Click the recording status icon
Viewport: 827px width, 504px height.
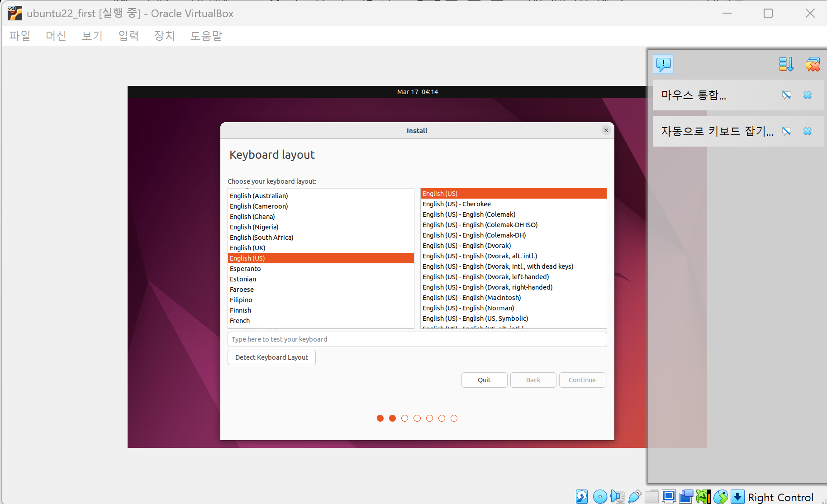[x=686, y=496]
